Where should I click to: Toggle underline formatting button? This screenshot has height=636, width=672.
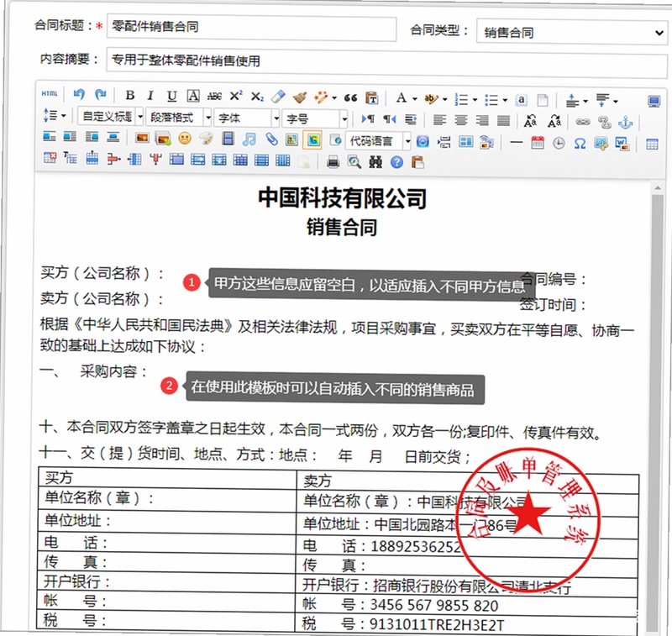(x=171, y=96)
